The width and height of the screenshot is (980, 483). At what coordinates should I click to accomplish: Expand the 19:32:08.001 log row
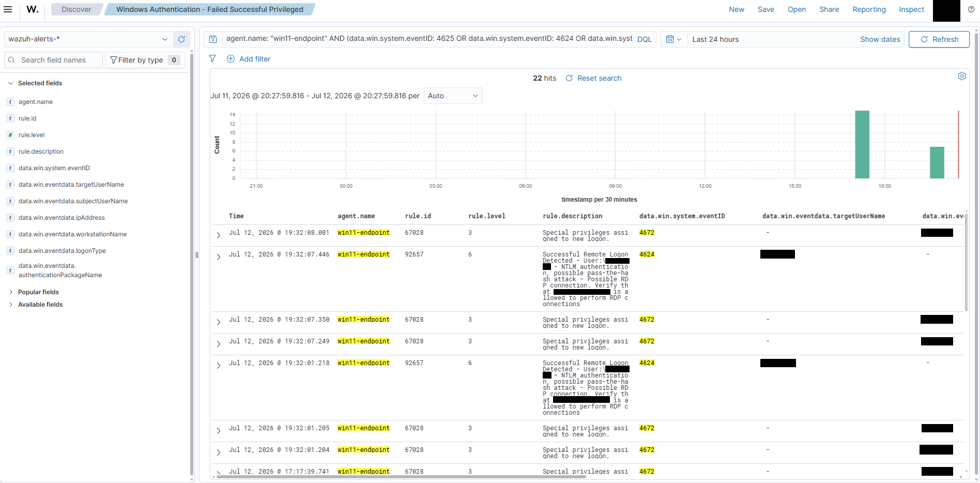click(x=219, y=235)
